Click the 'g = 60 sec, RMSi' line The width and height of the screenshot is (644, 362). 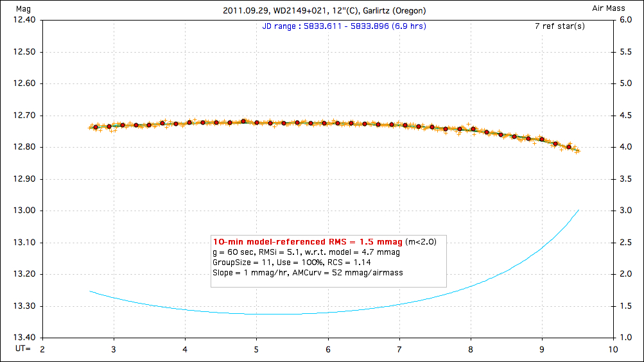coord(306,252)
